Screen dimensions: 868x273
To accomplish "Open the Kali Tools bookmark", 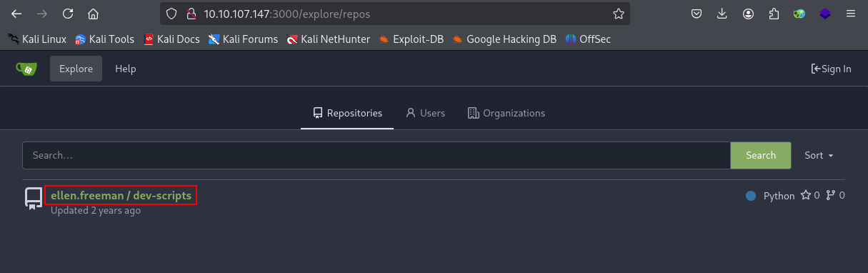I will pyautogui.click(x=104, y=39).
